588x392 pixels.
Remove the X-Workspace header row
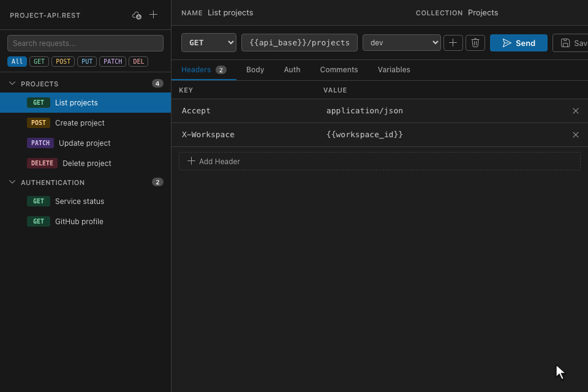(x=576, y=135)
